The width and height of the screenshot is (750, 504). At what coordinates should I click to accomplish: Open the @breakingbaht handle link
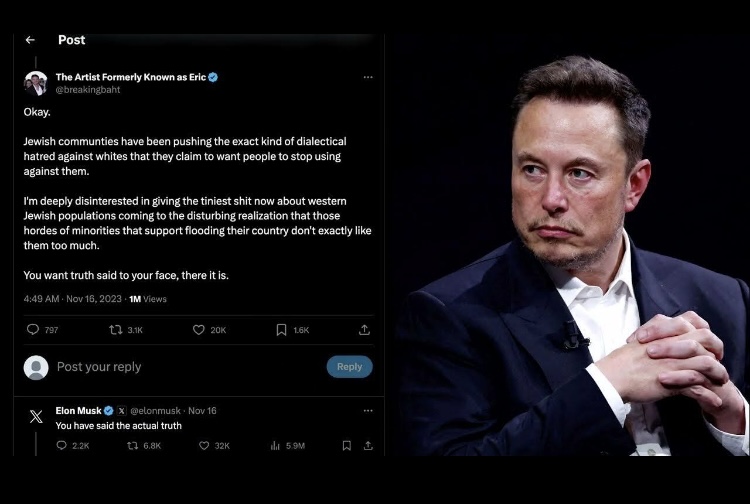(88, 90)
